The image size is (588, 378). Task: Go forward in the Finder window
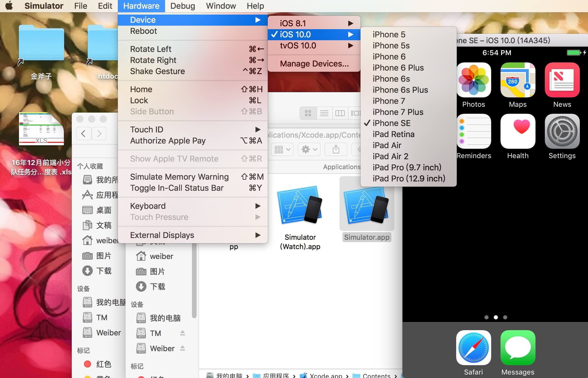click(x=99, y=134)
